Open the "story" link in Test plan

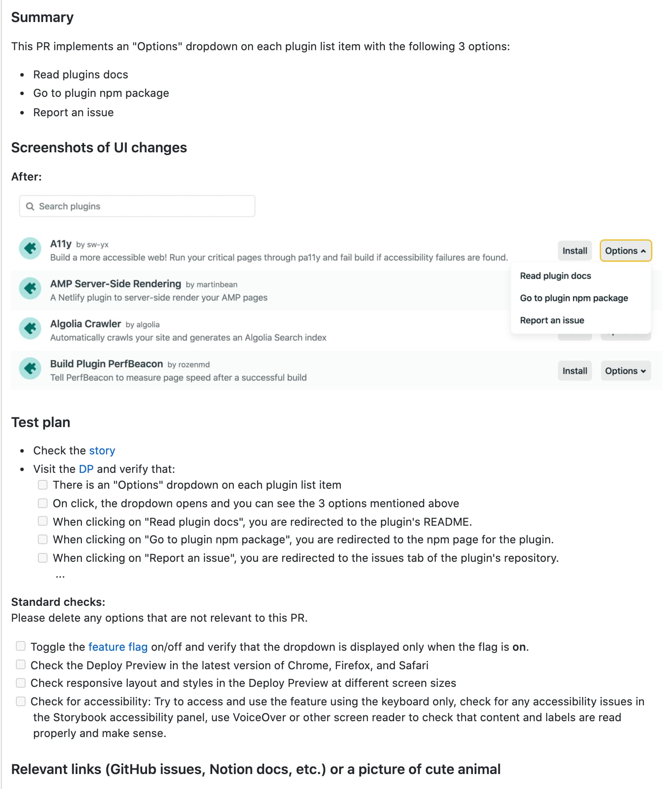[x=102, y=451]
